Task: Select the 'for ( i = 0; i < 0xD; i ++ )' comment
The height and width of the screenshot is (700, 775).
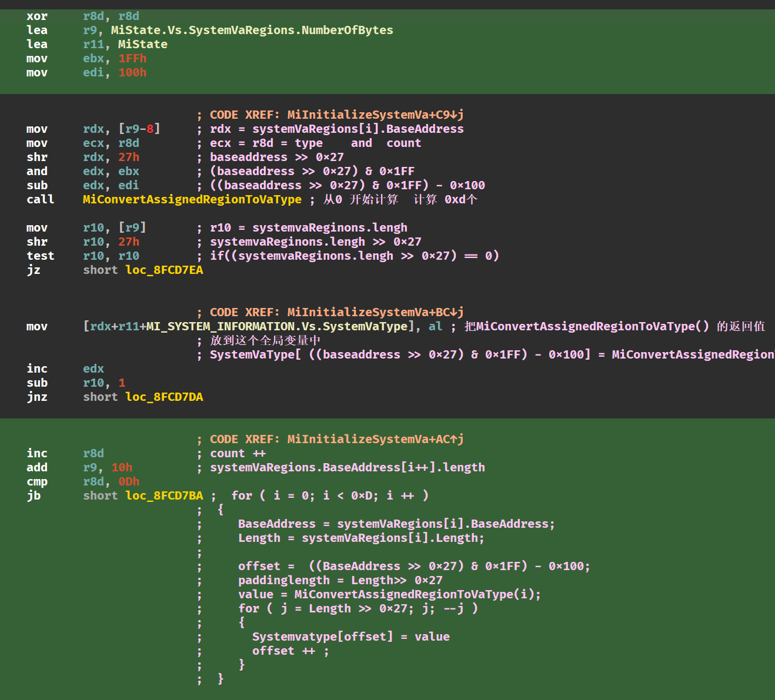Action: click(330, 495)
